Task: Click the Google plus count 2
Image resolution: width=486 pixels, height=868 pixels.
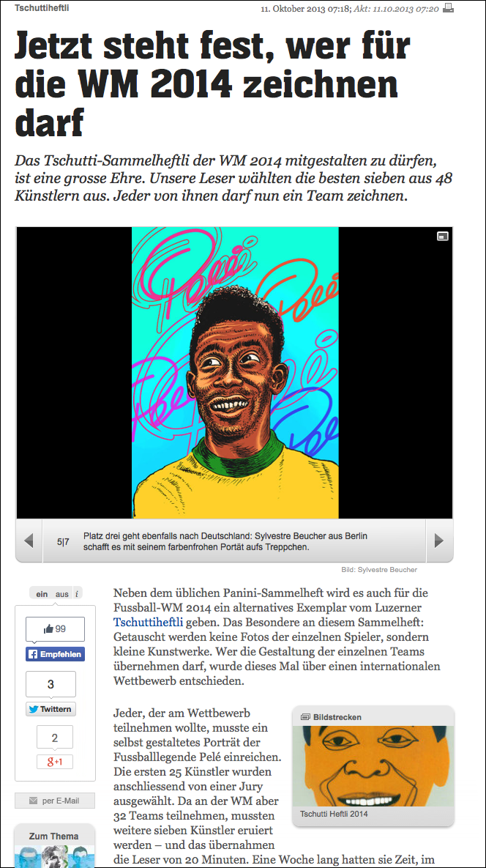Action: click(55, 738)
